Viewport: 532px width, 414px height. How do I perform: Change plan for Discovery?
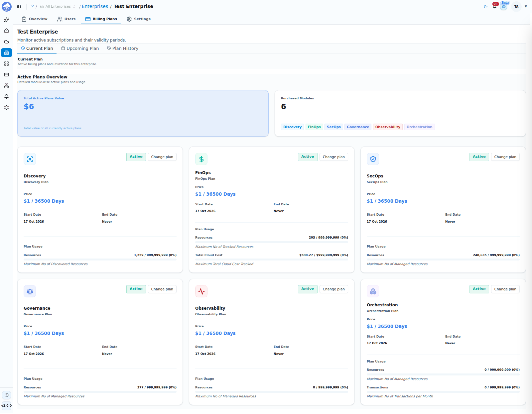pyautogui.click(x=162, y=157)
